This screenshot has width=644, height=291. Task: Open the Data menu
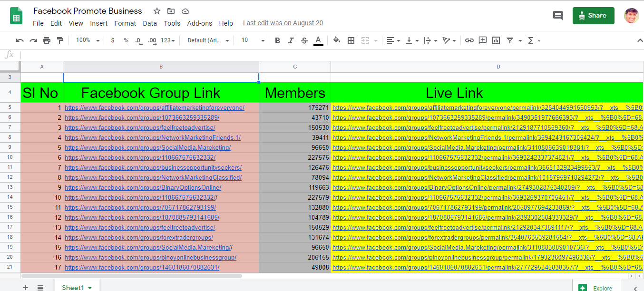click(x=150, y=23)
